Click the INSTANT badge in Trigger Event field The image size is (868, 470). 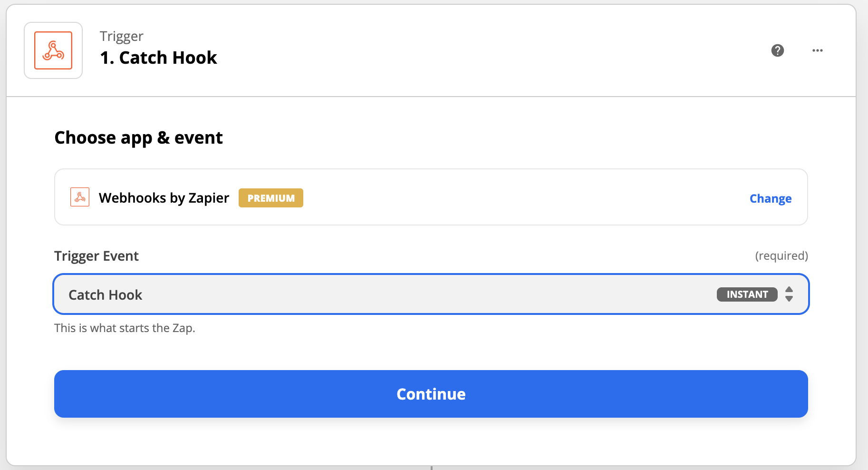pyautogui.click(x=747, y=294)
